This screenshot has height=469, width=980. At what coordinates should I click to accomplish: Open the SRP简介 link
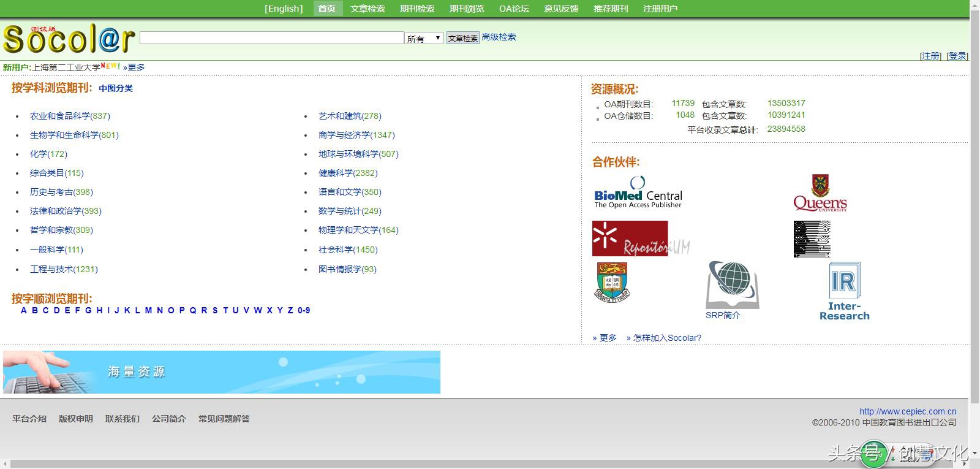pyautogui.click(x=723, y=315)
